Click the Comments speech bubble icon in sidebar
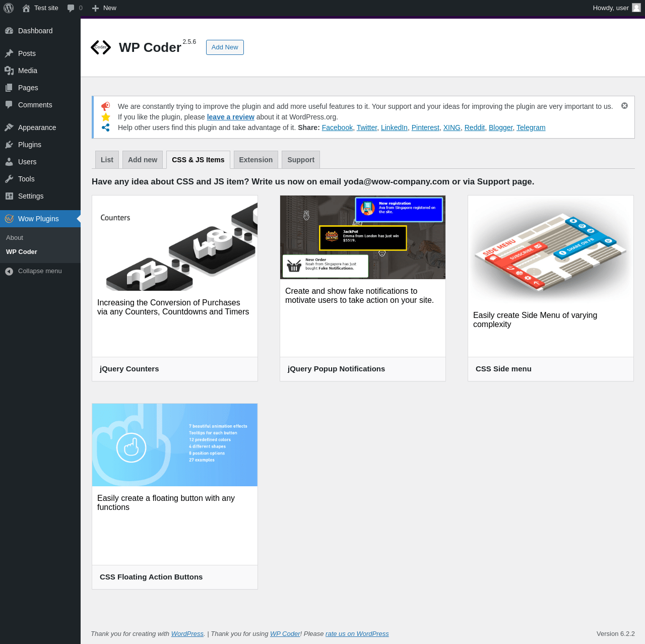645x644 pixels. 9,105
